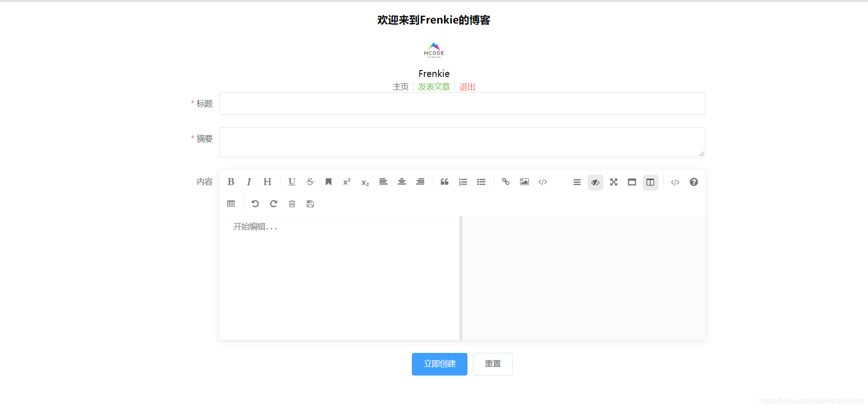Viewport: 868px width, 409px height.
Task: Toggle the side-by-side preview pane
Action: point(650,182)
